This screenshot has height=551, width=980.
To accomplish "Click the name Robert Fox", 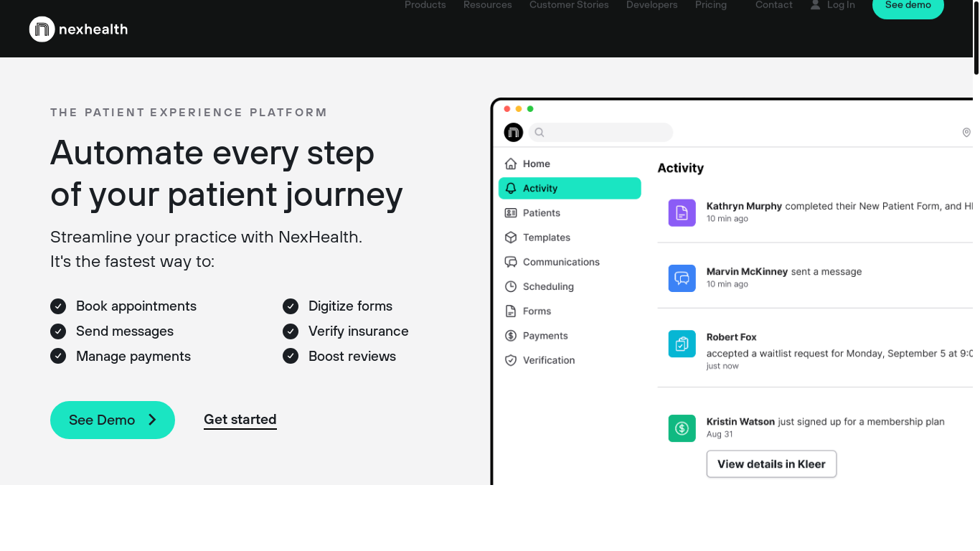I will click(x=732, y=337).
